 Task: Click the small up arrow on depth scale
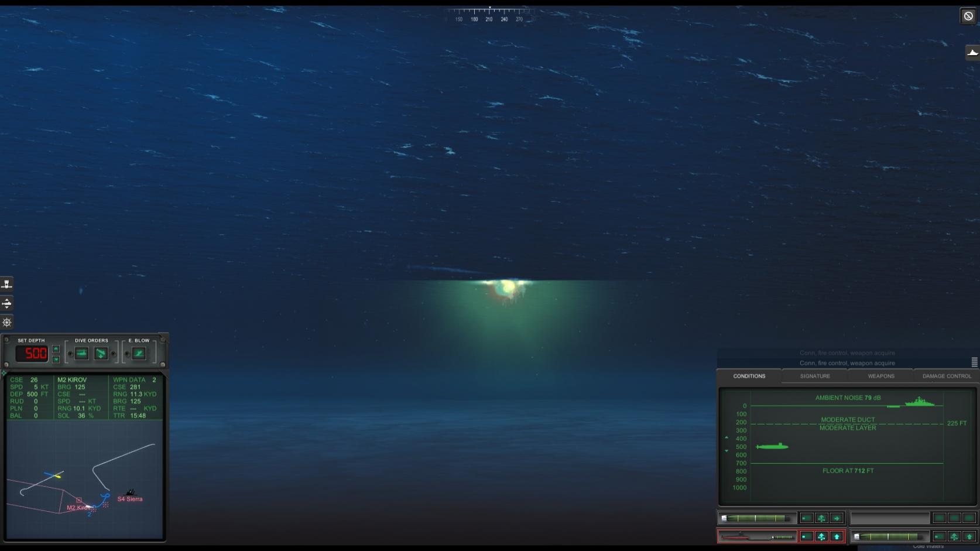[x=727, y=437]
